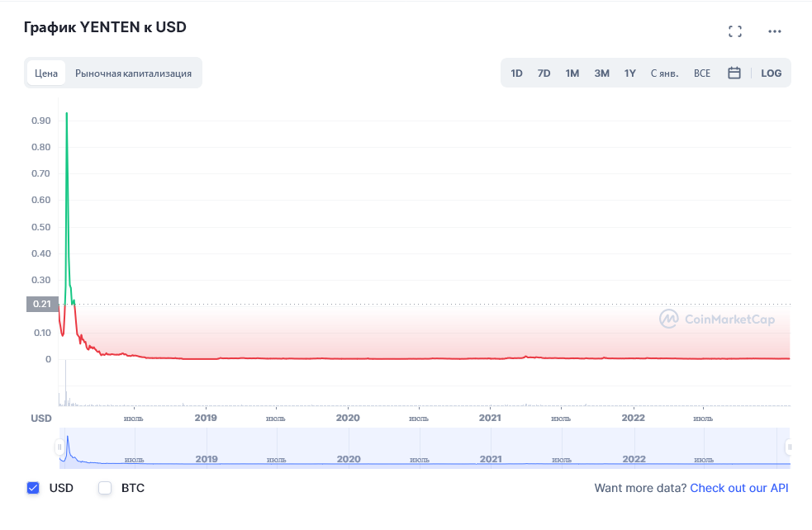Select ВСЕ full time range
The height and width of the screenshot is (530, 812).
click(x=701, y=73)
